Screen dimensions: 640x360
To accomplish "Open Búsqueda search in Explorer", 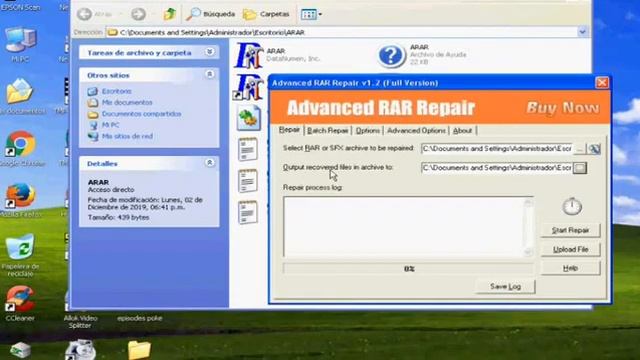I will click(x=211, y=14).
